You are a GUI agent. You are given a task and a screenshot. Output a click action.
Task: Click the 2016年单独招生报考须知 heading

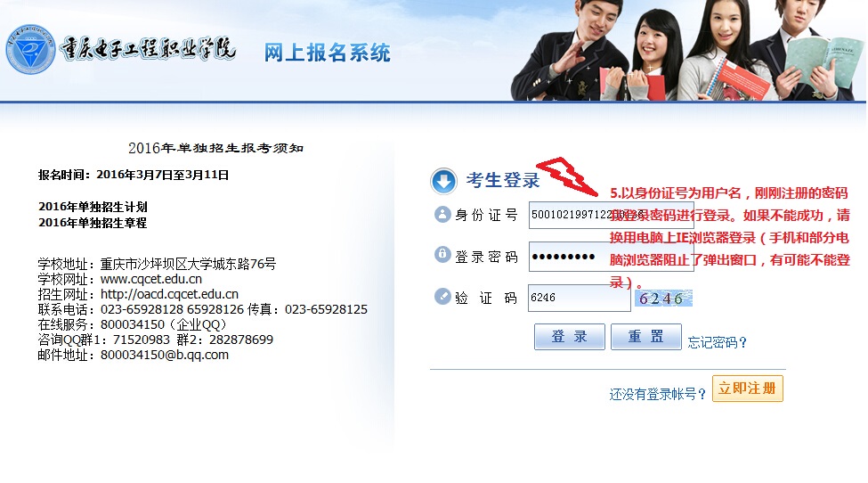point(216,148)
